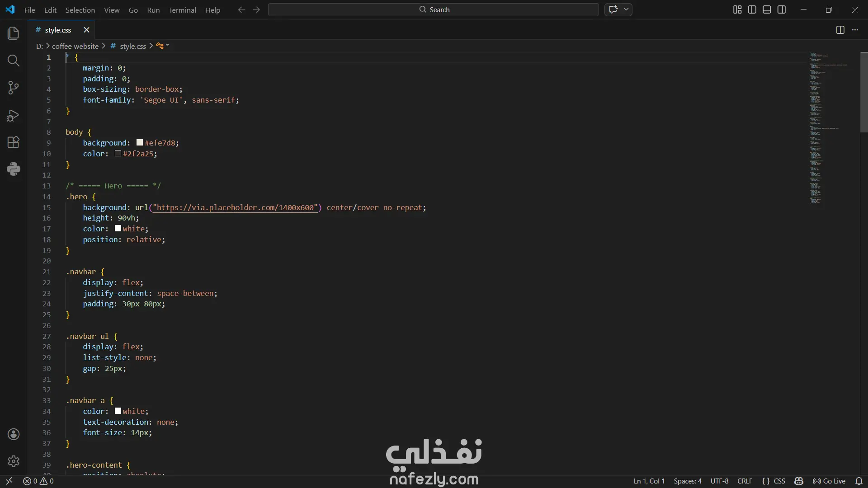The width and height of the screenshot is (868, 488).
Task: Click the command center Search box
Action: (433, 9)
